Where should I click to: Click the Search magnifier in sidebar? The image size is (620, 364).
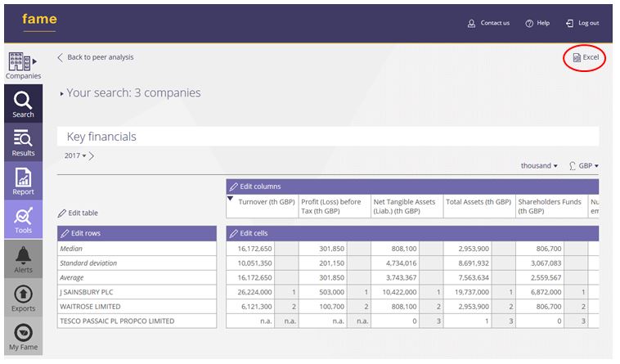point(23,103)
